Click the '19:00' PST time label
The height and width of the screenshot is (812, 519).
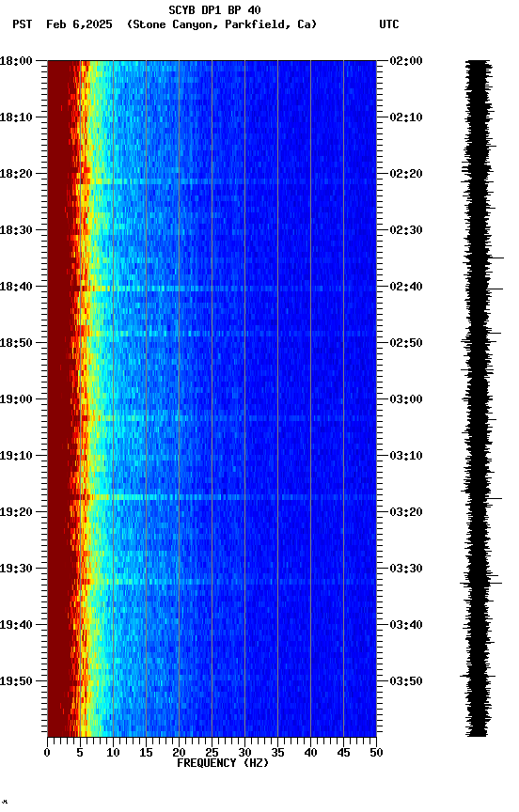pyautogui.click(x=16, y=399)
